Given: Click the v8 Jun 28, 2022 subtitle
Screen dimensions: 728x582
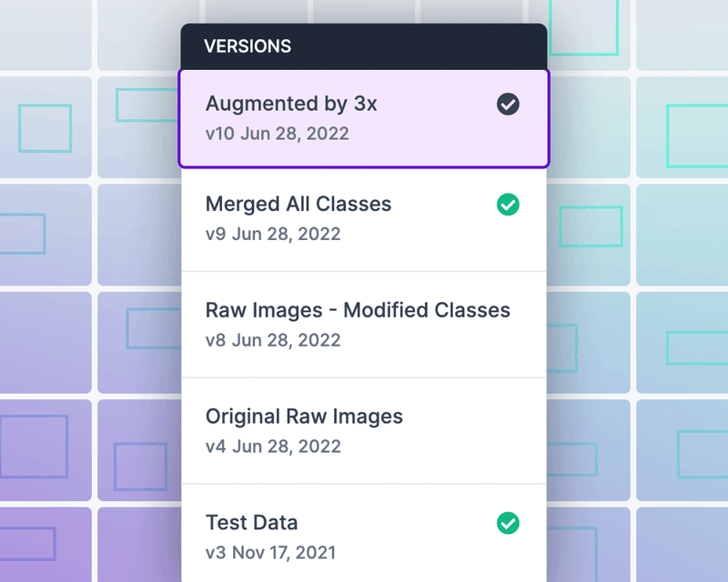Looking at the screenshot, I should [273, 340].
